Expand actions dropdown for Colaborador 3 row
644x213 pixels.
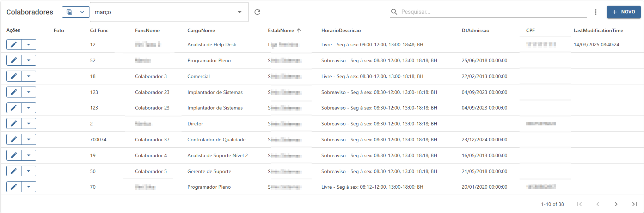pos(29,76)
